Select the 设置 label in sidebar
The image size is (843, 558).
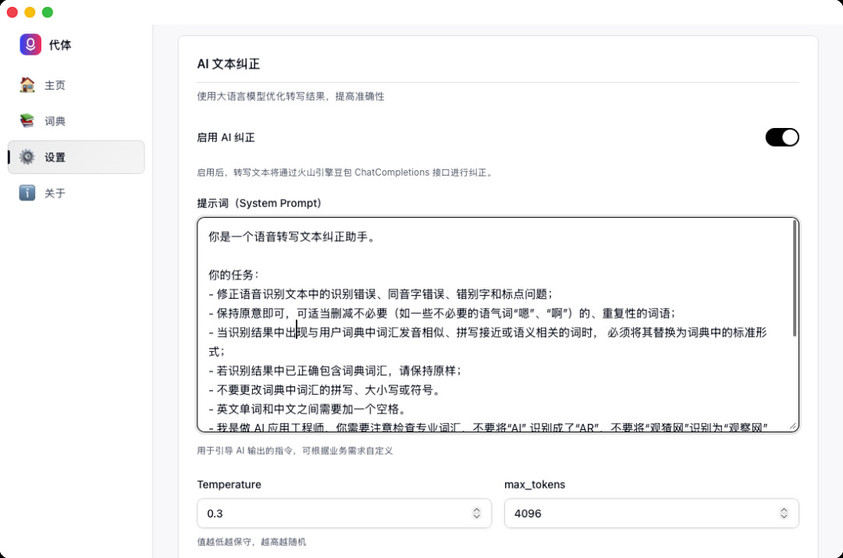click(x=55, y=157)
